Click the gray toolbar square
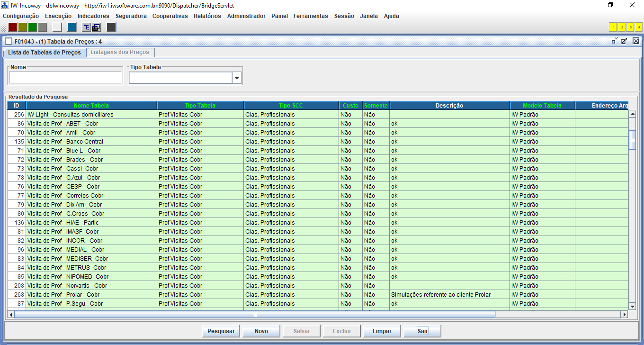The width and height of the screenshot is (644, 345). coord(43,27)
